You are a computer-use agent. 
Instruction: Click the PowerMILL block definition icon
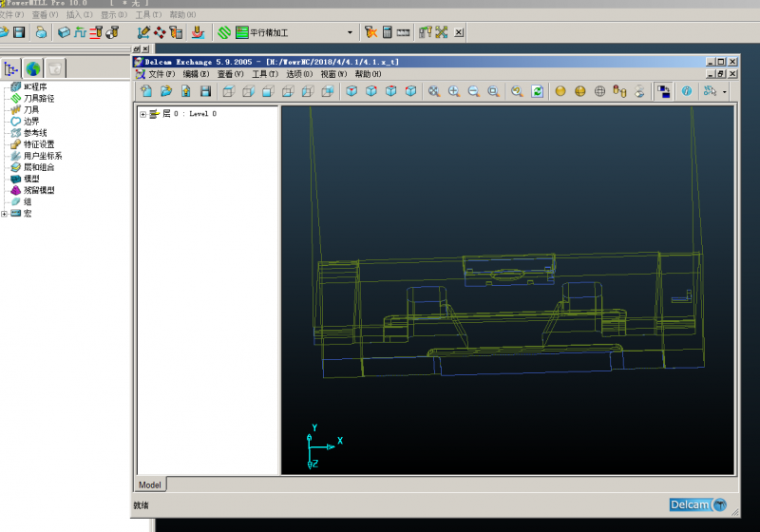coord(64,32)
